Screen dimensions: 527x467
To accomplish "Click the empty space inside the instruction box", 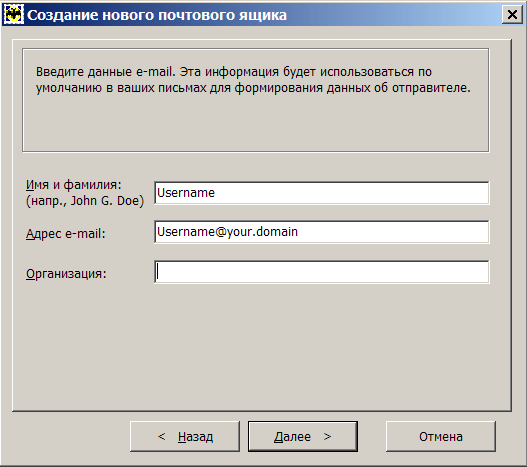I will click(x=255, y=124).
